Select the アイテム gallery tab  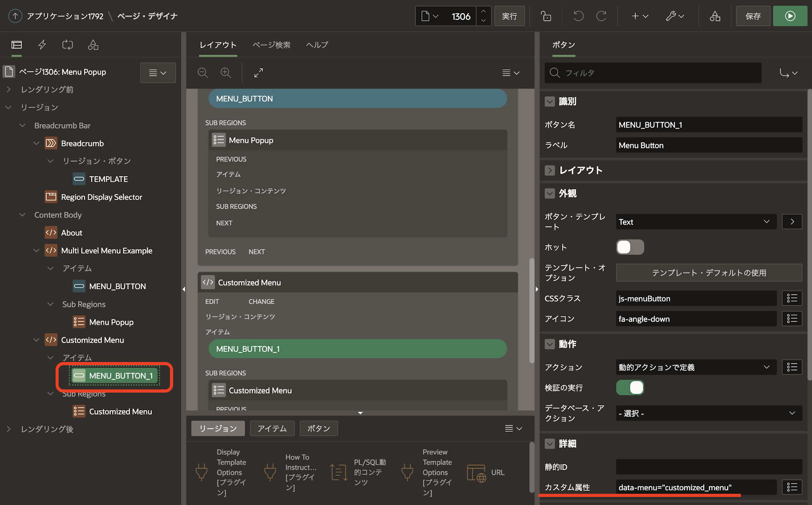click(272, 428)
